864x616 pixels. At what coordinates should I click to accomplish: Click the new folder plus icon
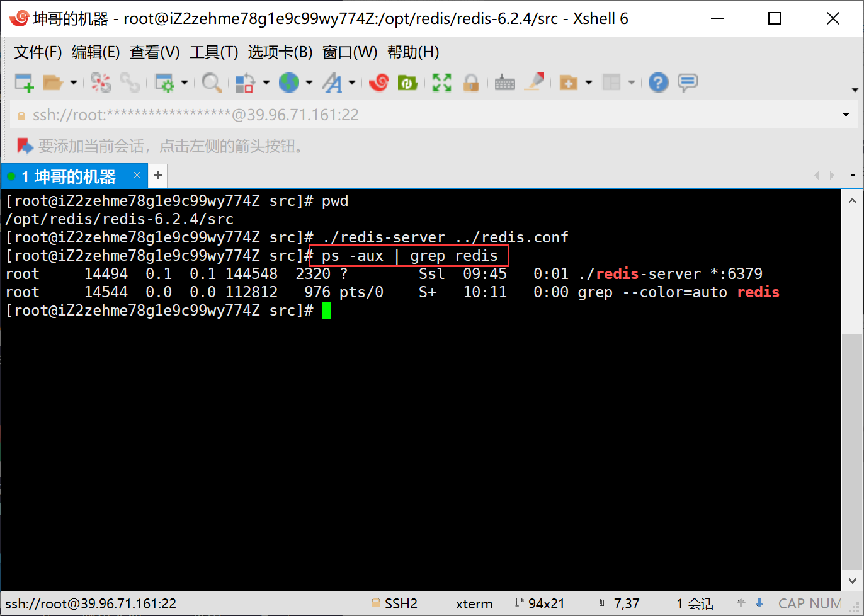tap(569, 83)
